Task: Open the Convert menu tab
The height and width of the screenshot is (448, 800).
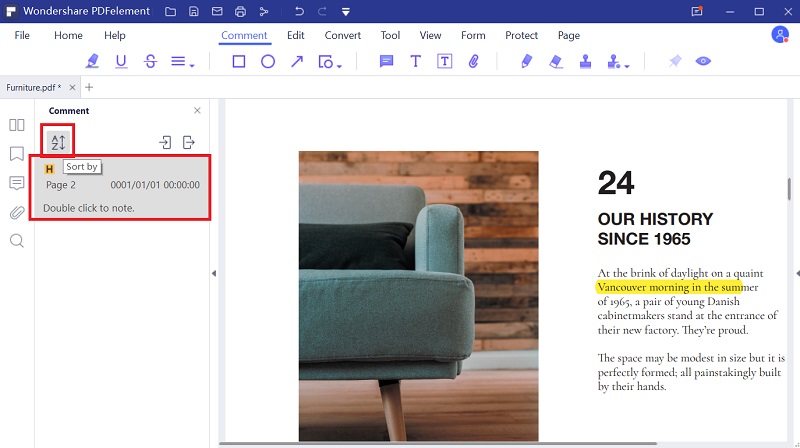Action: coord(343,35)
